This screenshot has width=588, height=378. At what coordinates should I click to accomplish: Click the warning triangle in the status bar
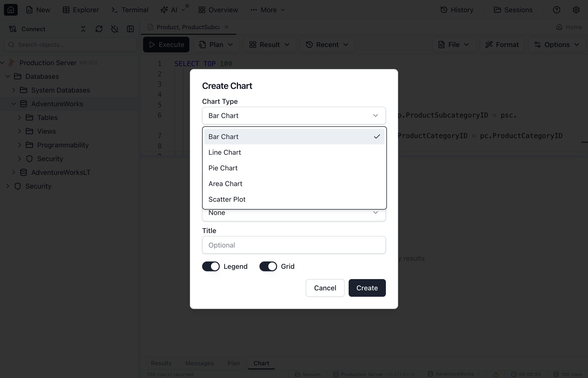(x=495, y=374)
